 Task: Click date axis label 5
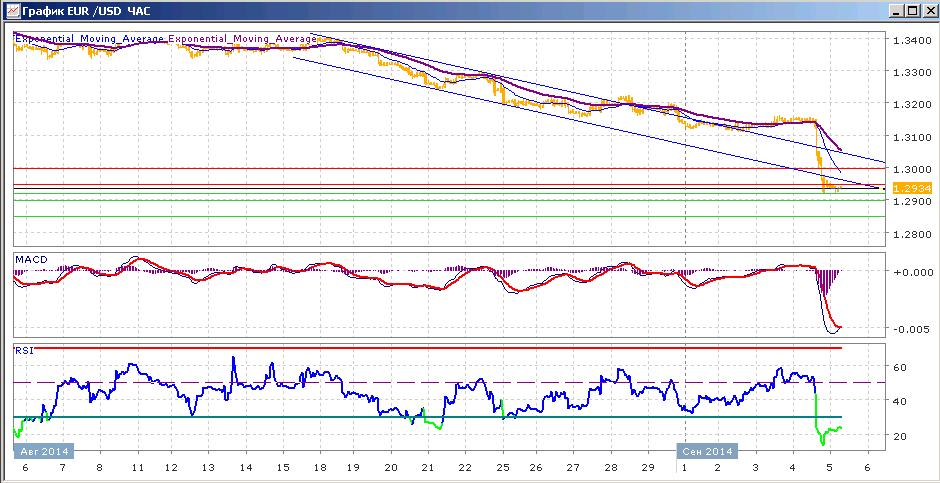click(830, 467)
